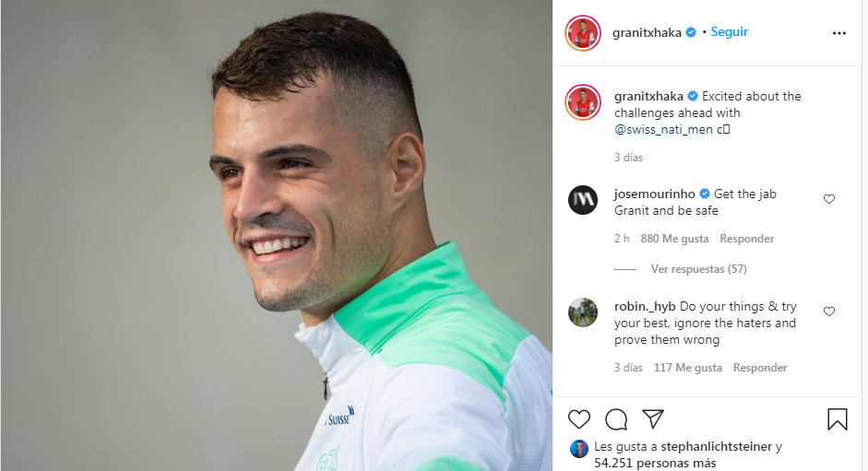This screenshot has width=868, height=471.
Task: Reply to josemourinho's comment via Responder
Action: (x=747, y=239)
